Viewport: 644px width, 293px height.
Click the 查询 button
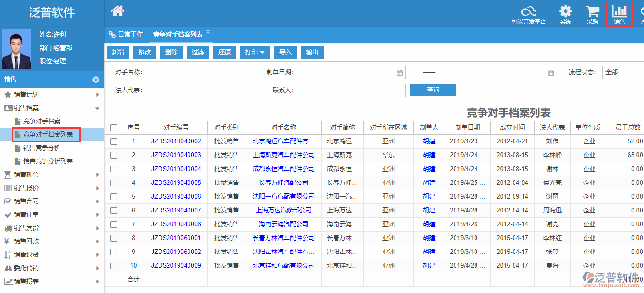[x=433, y=90]
